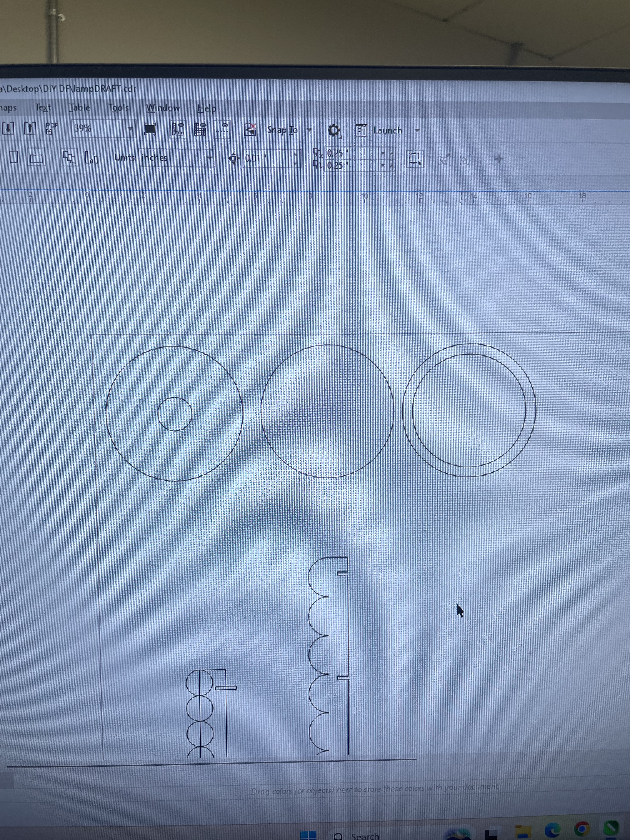Viewport: 630px width, 840px height.
Task: Click the Full-screen preview icon
Action: [x=150, y=129]
